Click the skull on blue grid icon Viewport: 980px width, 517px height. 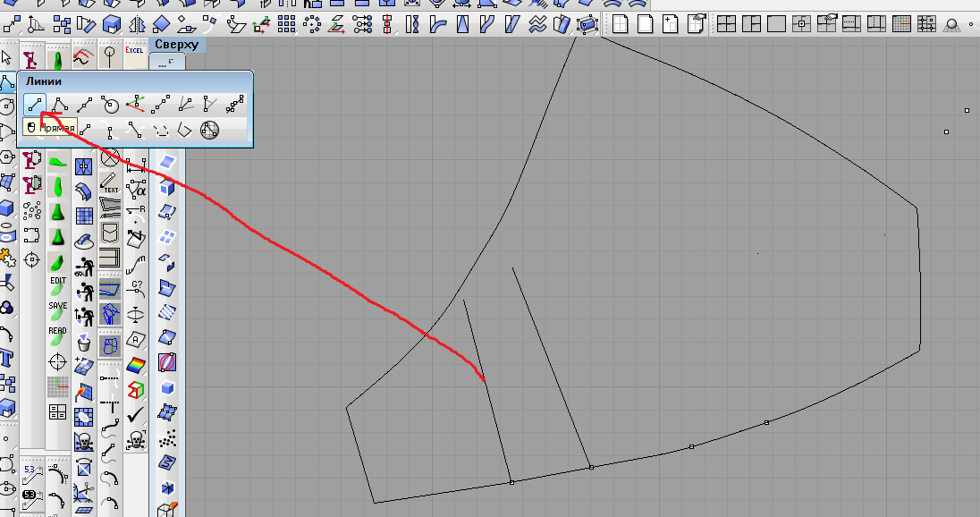[x=84, y=442]
